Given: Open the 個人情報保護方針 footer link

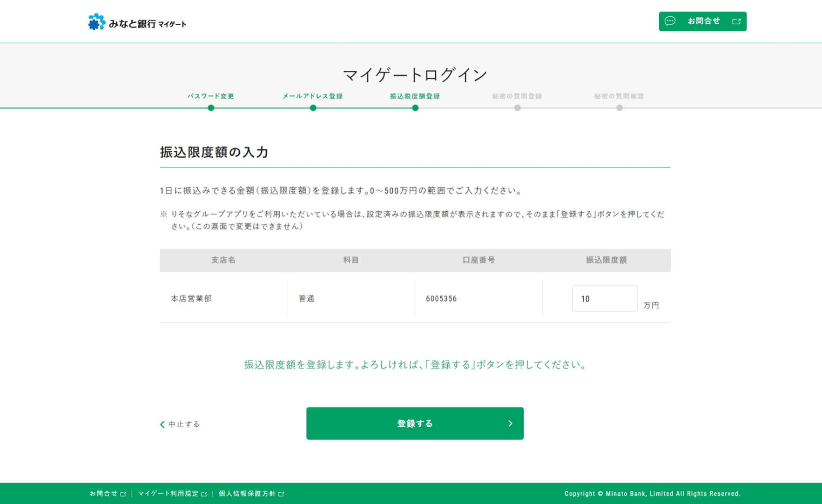Looking at the screenshot, I should [247, 494].
